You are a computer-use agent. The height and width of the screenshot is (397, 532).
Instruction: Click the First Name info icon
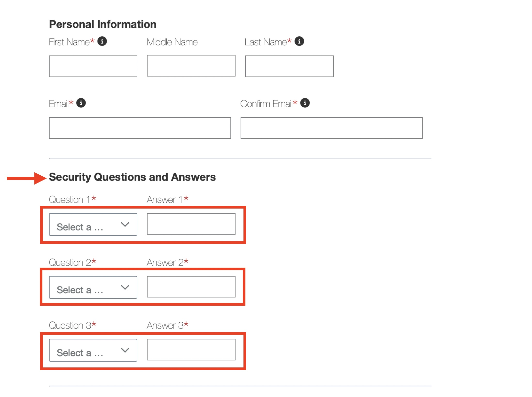click(x=102, y=41)
